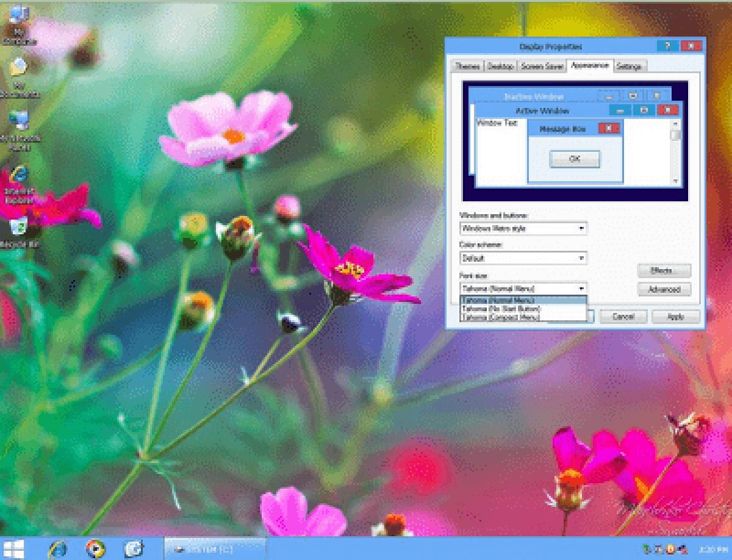
Task: Launch Internet Explorer from the taskbar
Action: click(x=58, y=547)
